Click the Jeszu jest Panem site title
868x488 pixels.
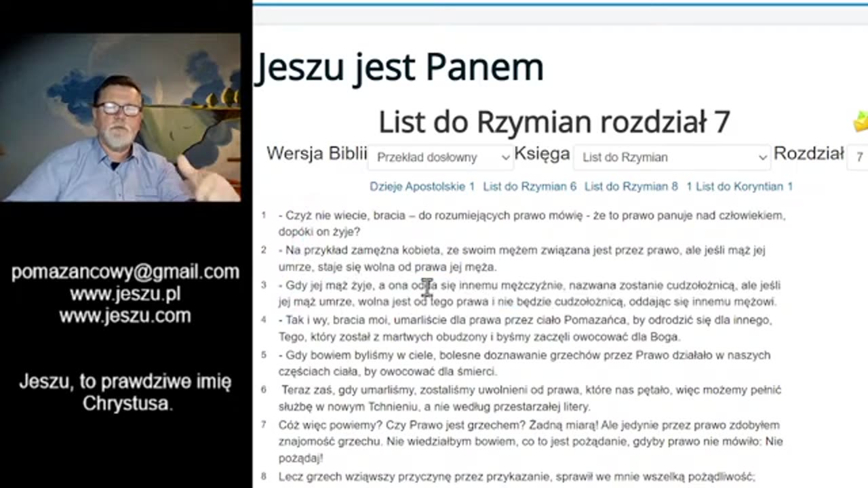(x=399, y=67)
